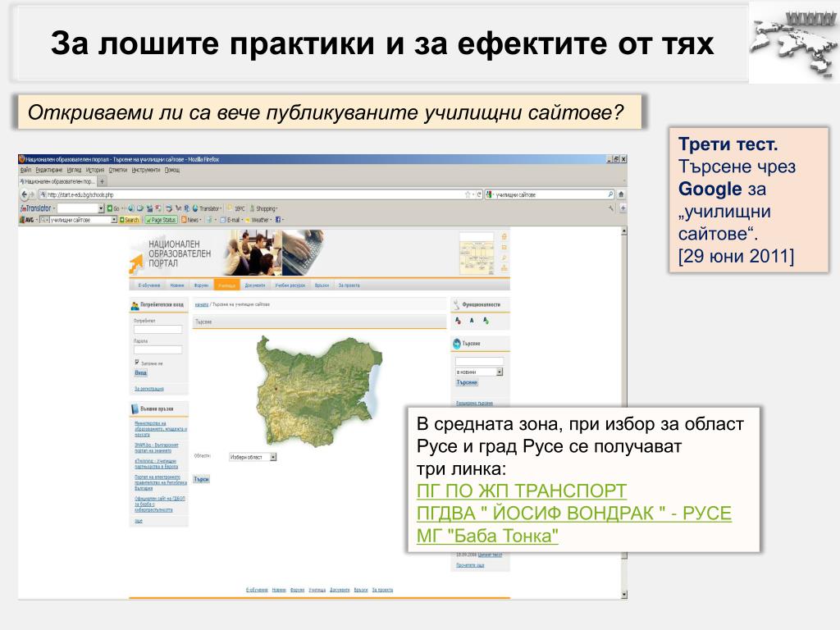Open the Учебни ресурси navigation tab
The width and height of the screenshot is (840, 630).
(290, 285)
